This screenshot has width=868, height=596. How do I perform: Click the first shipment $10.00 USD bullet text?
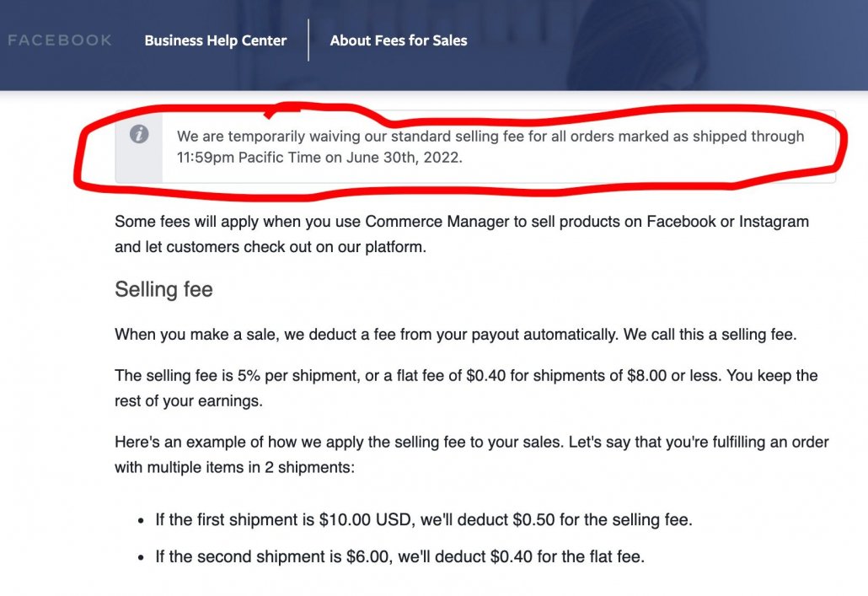pos(424,519)
